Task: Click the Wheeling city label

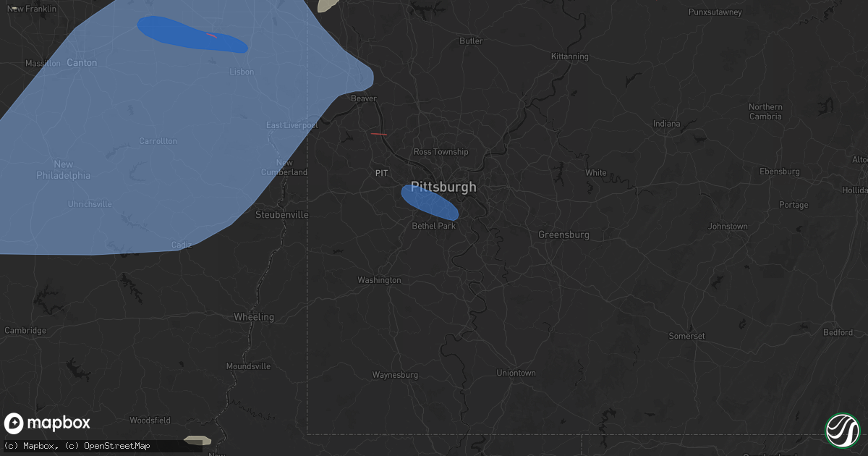Action: click(254, 317)
